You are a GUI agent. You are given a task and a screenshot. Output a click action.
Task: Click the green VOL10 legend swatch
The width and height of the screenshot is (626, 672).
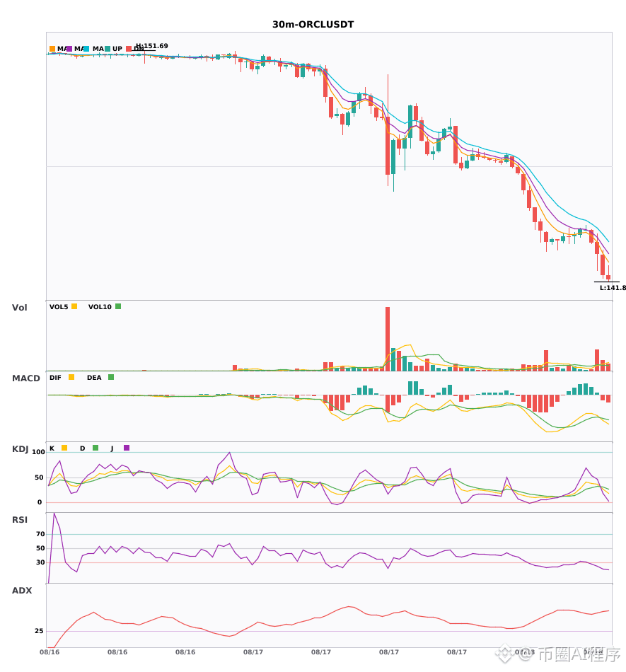click(118, 306)
